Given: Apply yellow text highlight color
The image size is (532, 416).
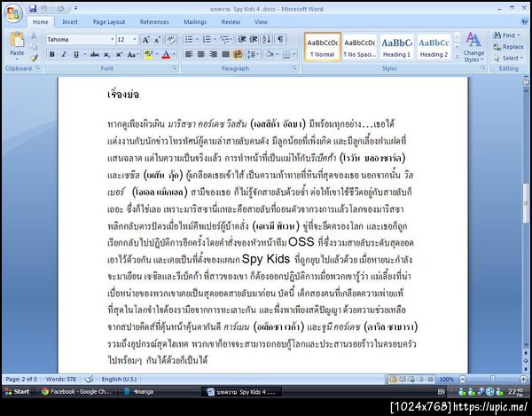Looking at the screenshot, I should [149, 54].
